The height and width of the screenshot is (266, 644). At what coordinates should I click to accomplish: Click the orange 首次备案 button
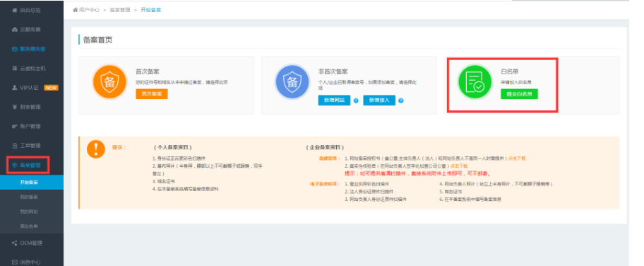point(152,94)
